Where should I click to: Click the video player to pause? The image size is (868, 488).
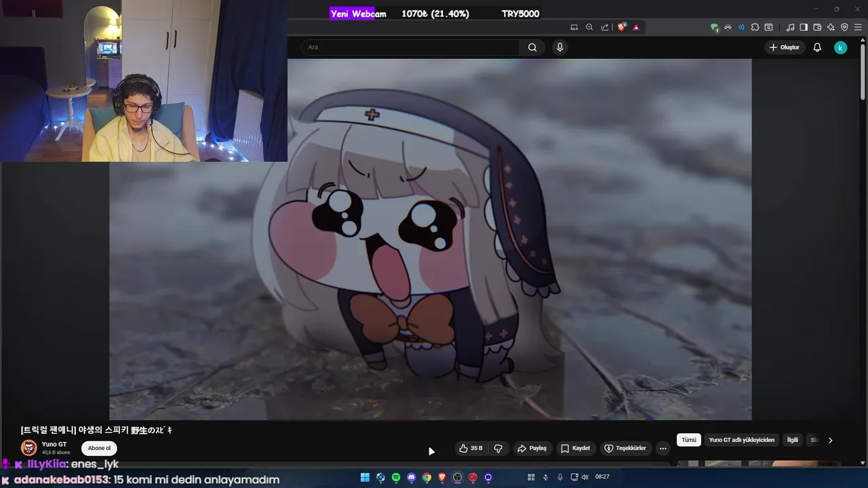(430, 239)
